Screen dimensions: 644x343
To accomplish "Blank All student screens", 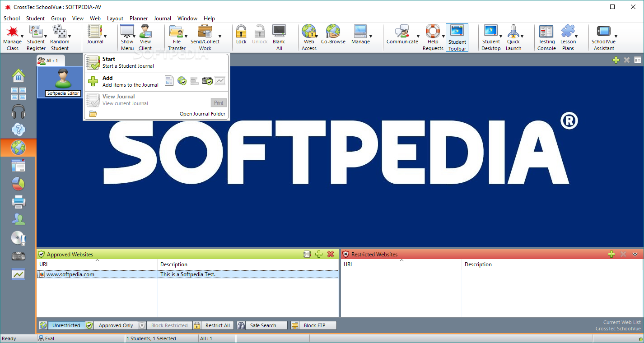I will [x=279, y=37].
